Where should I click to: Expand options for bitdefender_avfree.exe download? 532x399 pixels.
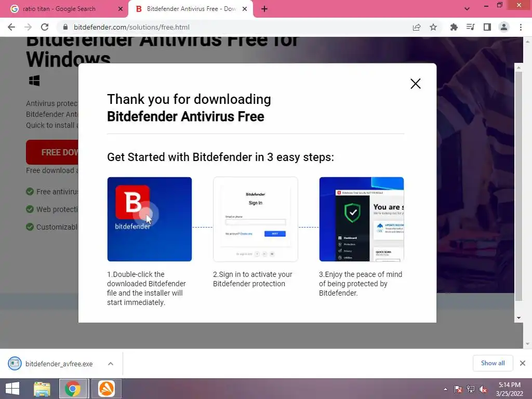point(111,364)
